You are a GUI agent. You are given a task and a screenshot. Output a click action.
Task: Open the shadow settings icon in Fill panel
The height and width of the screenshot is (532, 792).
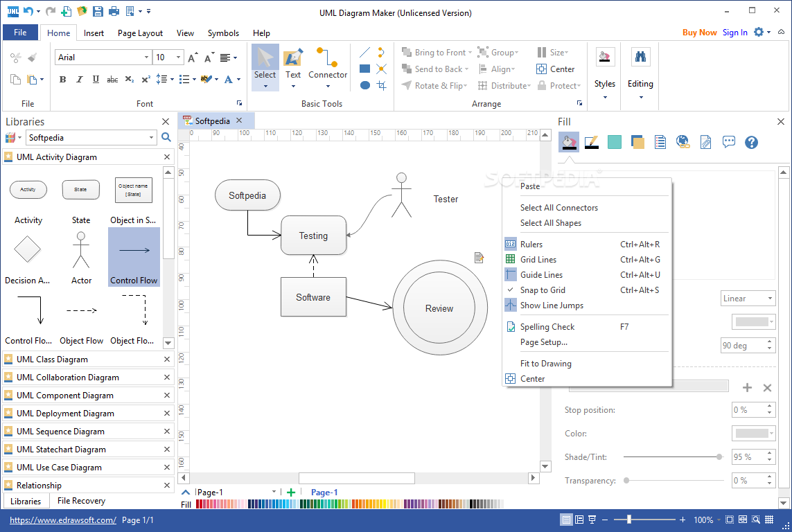click(637, 142)
